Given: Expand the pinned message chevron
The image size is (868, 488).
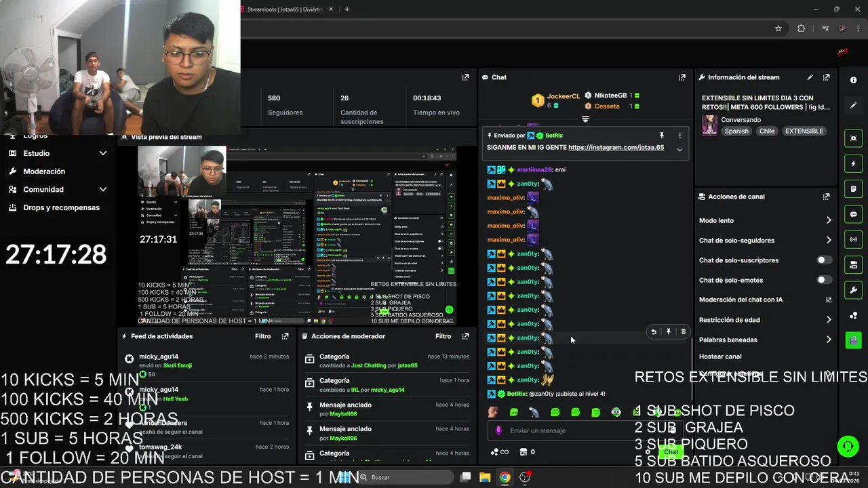Looking at the screenshot, I should coord(679,150).
